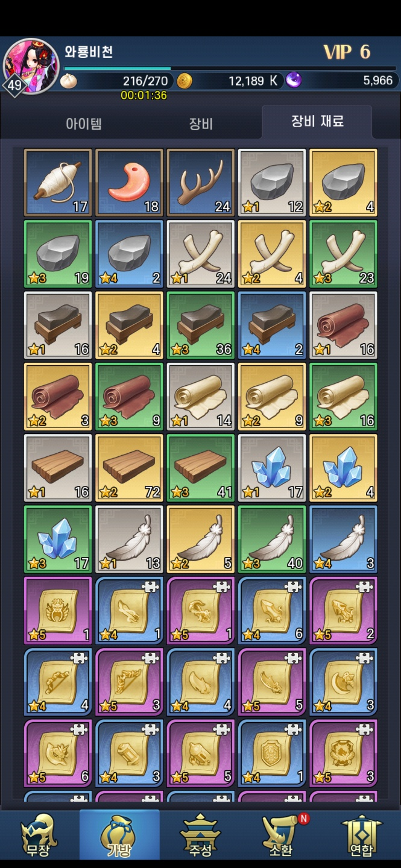Tap the pink crescent jade item
401x868 pixels.
pyautogui.click(x=129, y=183)
